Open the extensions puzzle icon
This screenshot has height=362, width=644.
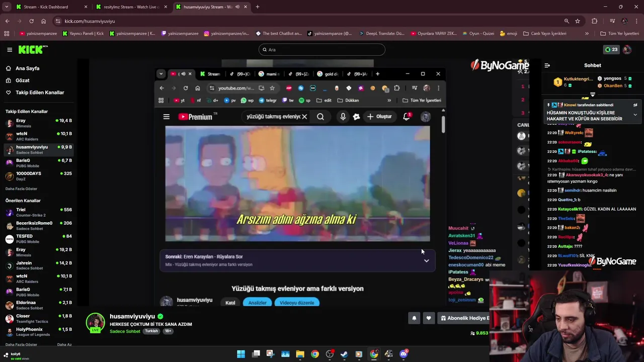tap(595, 21)
